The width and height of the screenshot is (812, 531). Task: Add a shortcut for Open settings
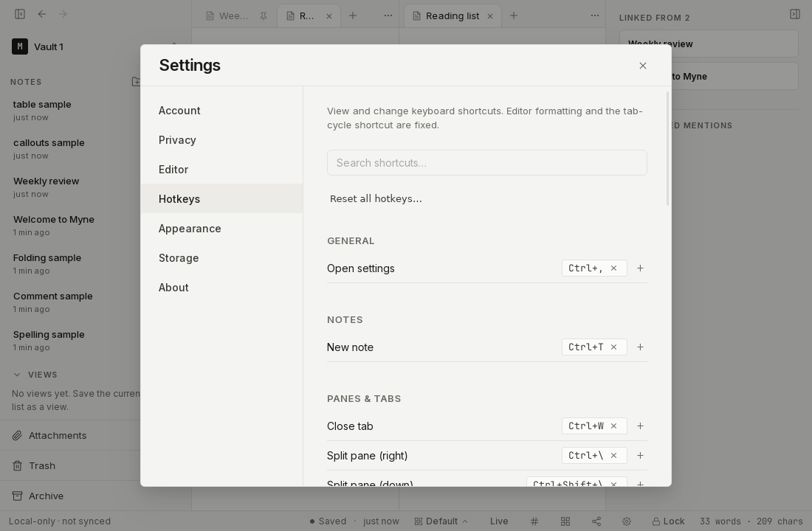640,268
